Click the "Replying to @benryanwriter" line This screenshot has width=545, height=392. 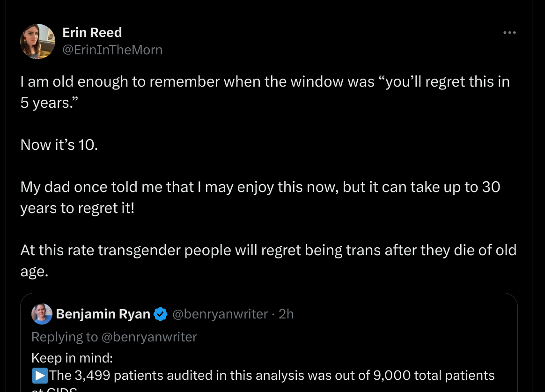point(114,337)
